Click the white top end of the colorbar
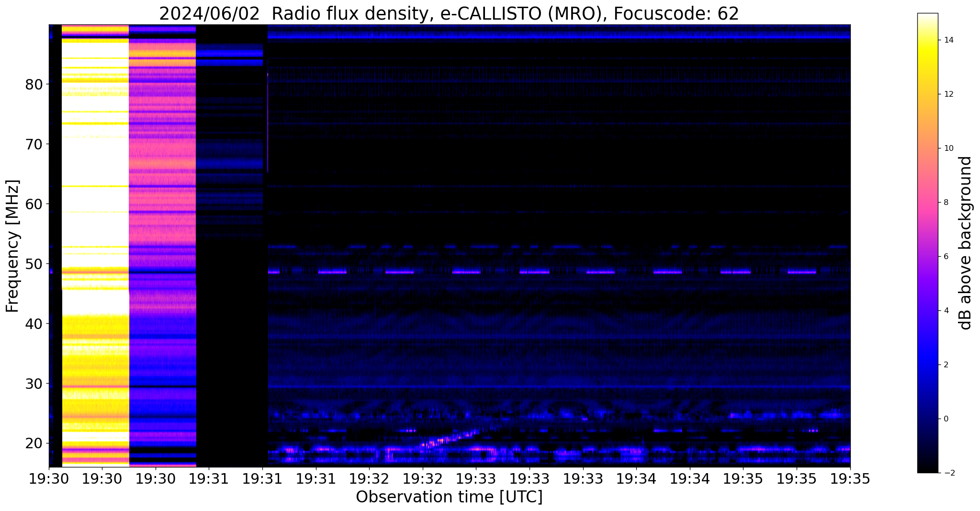Viewport: 980px width, 511px height. click(927, 17)
